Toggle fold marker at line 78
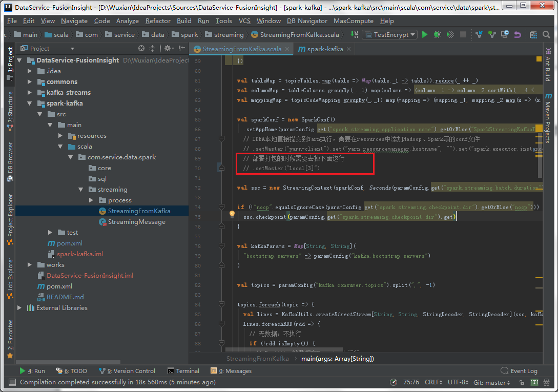Image resolution: width=558 pixels, height=392 pixels. point(221,246)
